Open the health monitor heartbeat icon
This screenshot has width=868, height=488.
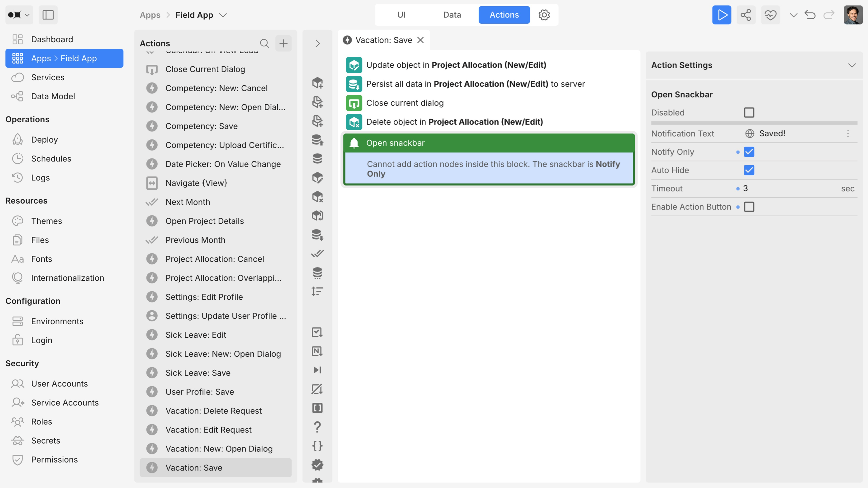click(x=770, y=15)
